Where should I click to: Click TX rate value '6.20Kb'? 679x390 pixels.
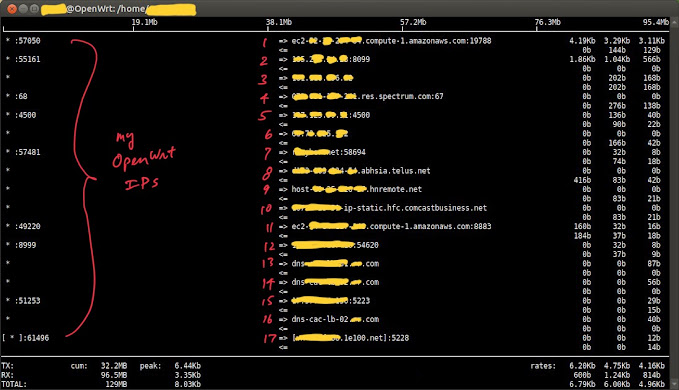(x=582, y=366)
